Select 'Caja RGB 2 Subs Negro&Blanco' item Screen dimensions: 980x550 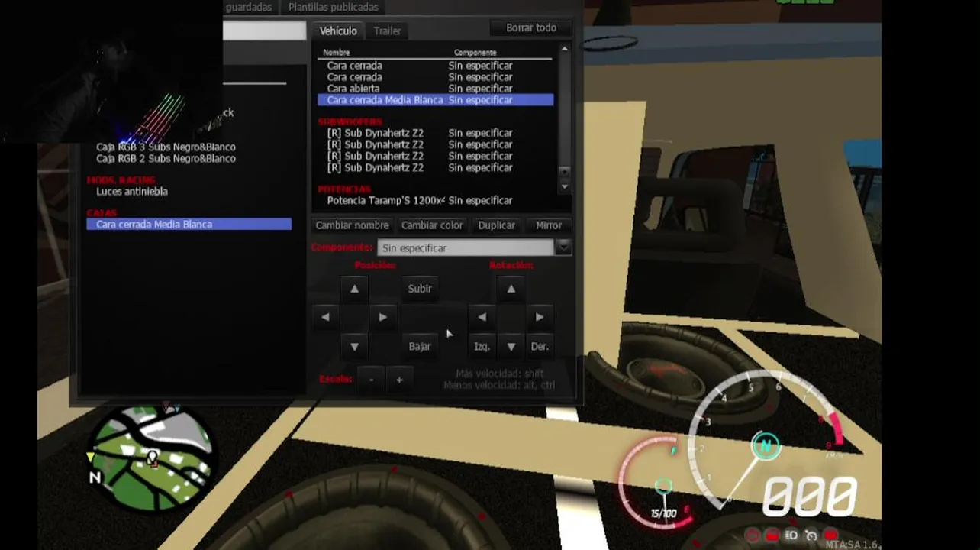coord(166,158)
